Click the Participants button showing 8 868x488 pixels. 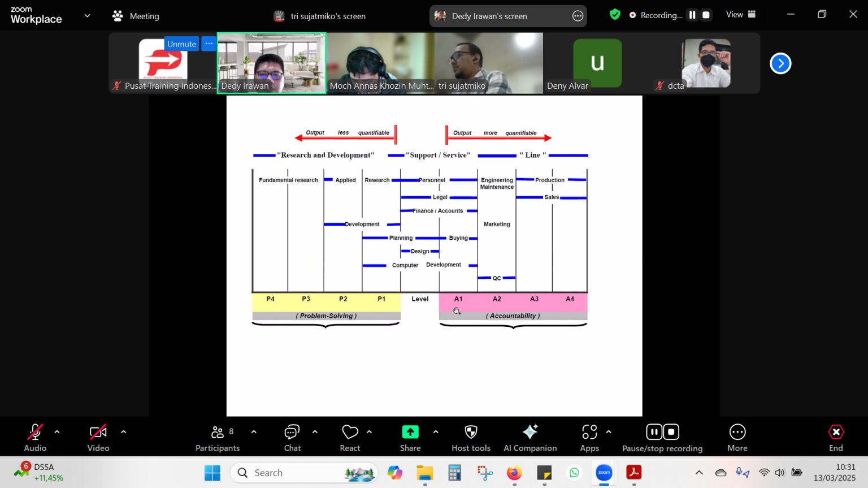(x=217, y=436)
